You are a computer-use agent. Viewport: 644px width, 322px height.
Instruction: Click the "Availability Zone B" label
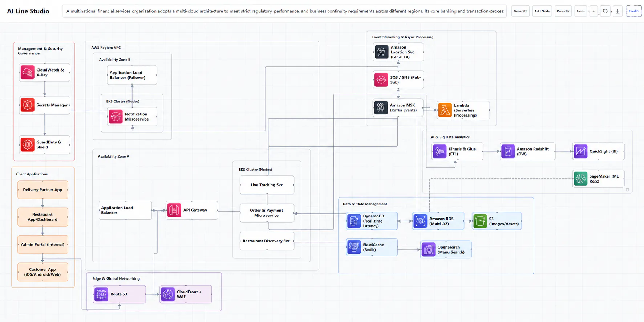[x=115, y=60]
